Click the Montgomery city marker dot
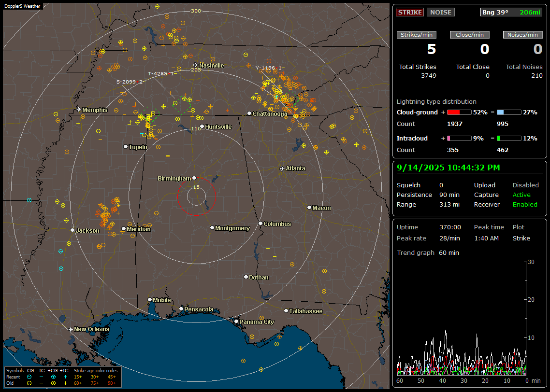The image size is (550, 392). [x=212, y=228]
